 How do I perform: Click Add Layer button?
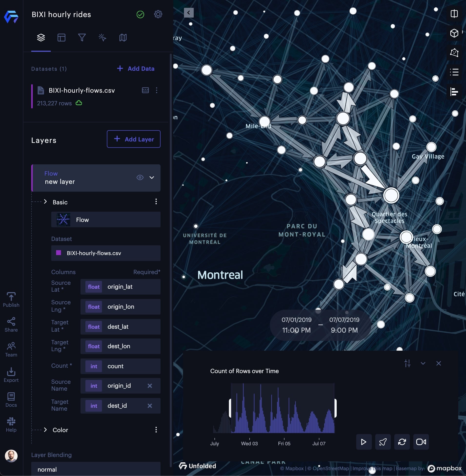134,139
